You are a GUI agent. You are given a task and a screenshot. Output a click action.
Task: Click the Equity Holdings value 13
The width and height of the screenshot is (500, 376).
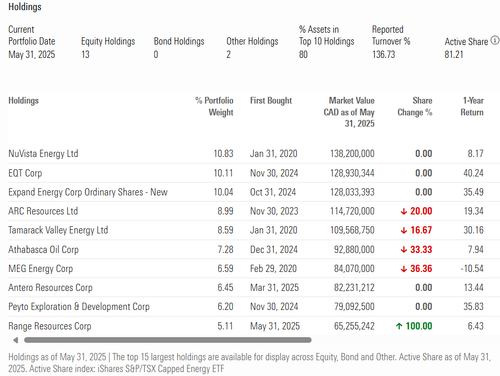click(x=85, y=54)
